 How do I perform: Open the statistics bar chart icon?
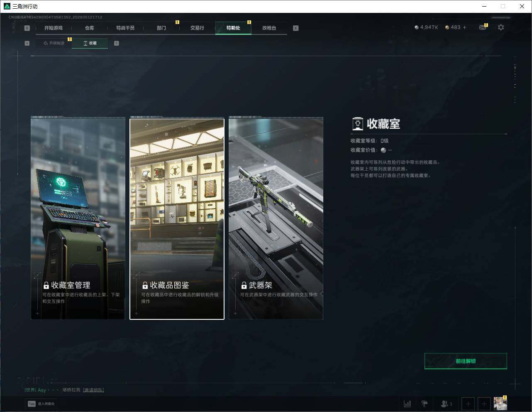tap(408, 404)
